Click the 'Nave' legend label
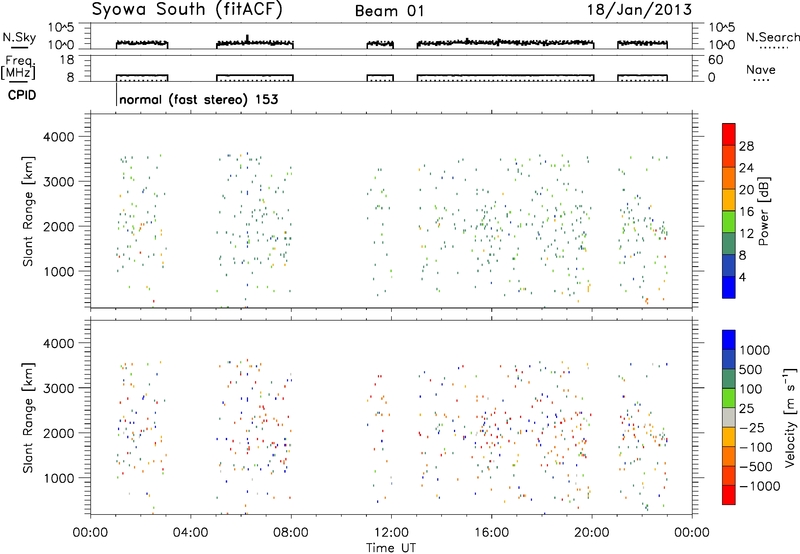The height and width of the screenshot is (554, 800). click(x=761, y=70)
